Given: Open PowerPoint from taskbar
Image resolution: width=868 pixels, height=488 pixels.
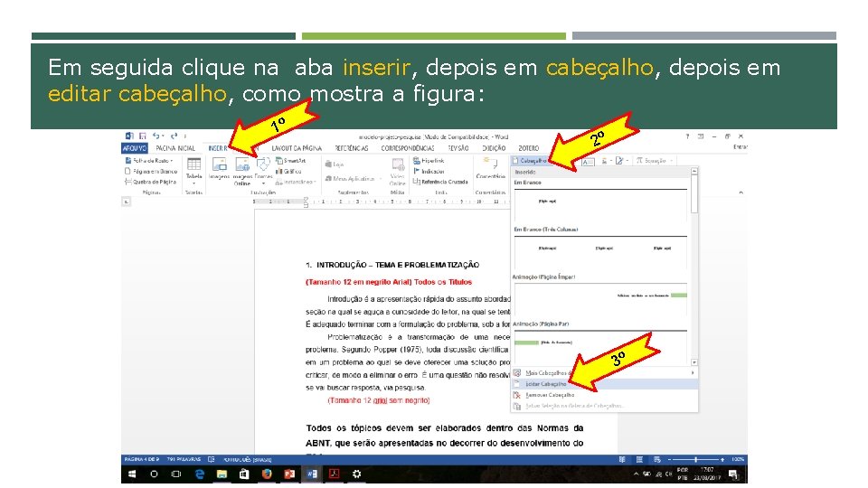Looking at the screenshot, I should [289, 474].
